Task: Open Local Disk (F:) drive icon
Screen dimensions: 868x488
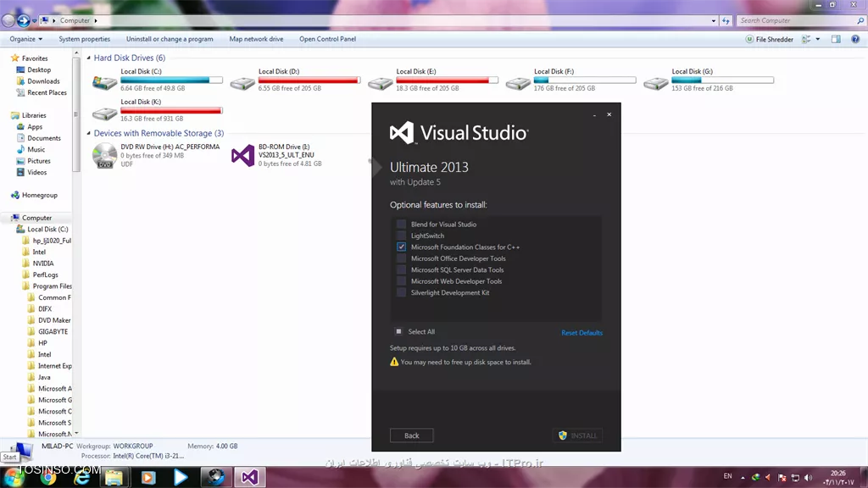Action: coord(518,82)
